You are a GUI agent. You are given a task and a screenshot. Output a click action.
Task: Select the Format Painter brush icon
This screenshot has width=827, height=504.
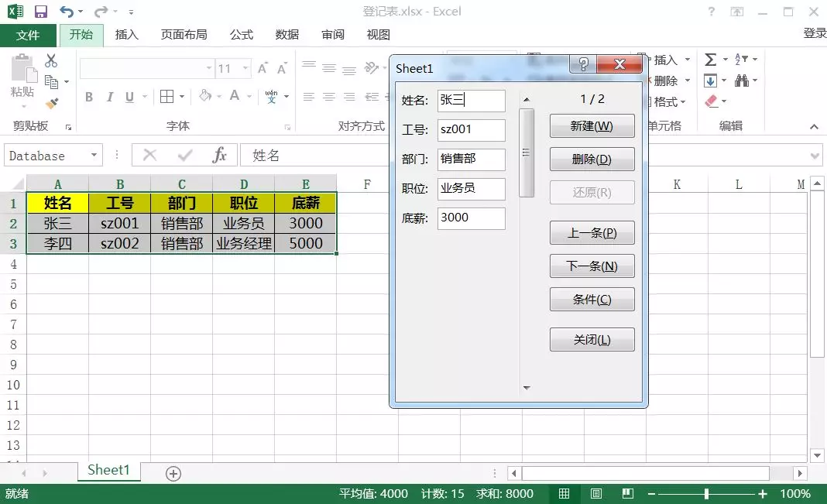(x=52, y=103)
